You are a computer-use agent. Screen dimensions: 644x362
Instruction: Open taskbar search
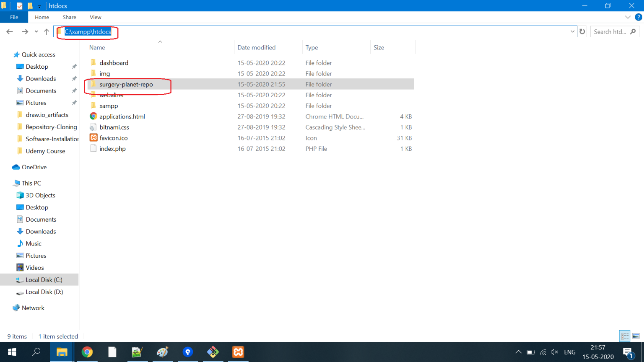(x=36, y=352)
